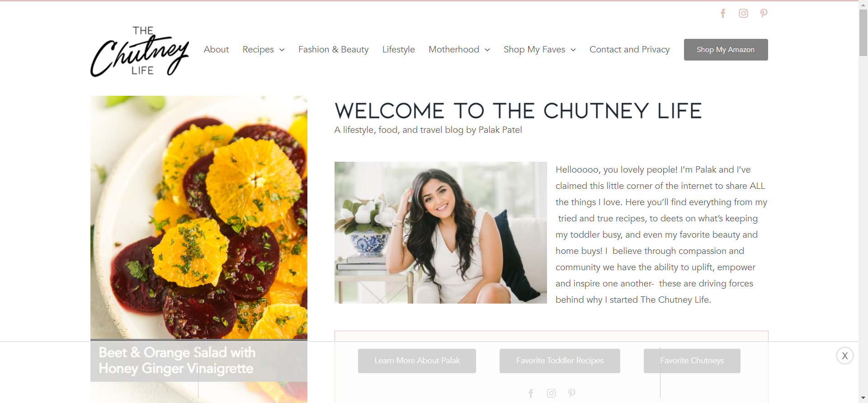Open the Beet & Orange Salad recipe image
The image size is (868, 403).
199,217
